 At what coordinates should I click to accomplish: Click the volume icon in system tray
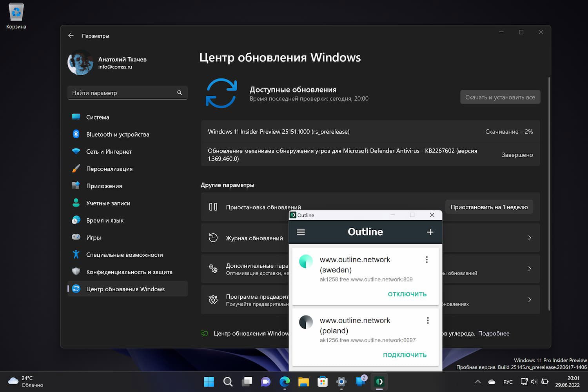[x=534, y=381]
